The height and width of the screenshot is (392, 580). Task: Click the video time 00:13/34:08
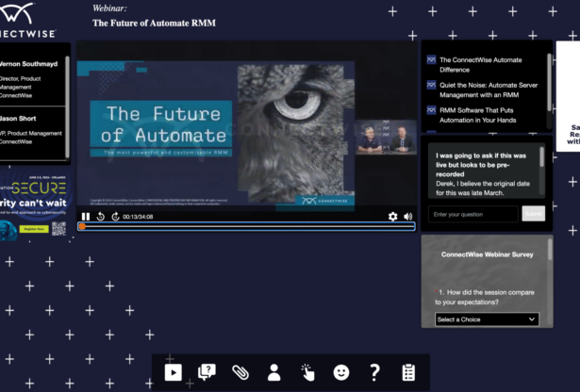(x=138, y=217)
